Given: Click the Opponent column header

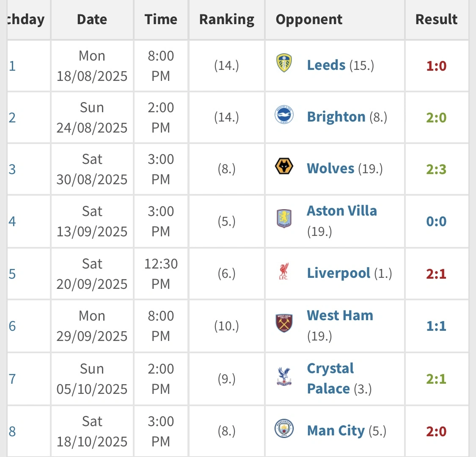Looking at the screenshot, I should (309, 19).
